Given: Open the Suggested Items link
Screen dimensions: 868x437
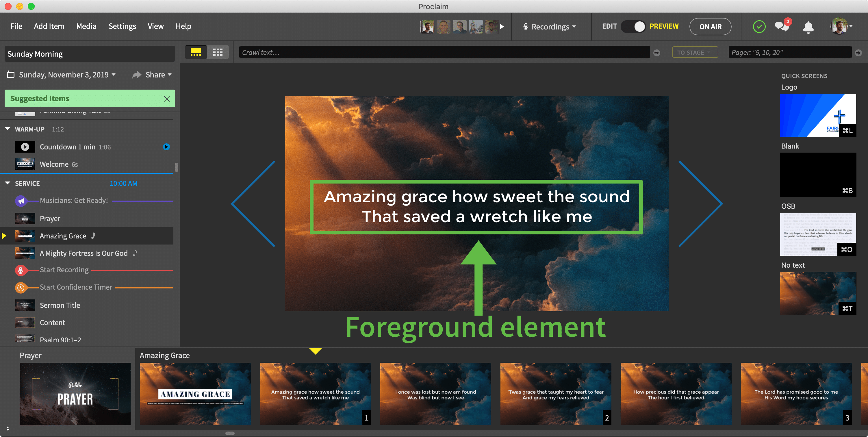Looking at the screenshot, I should pyautogui.click(x=40, y=98).
